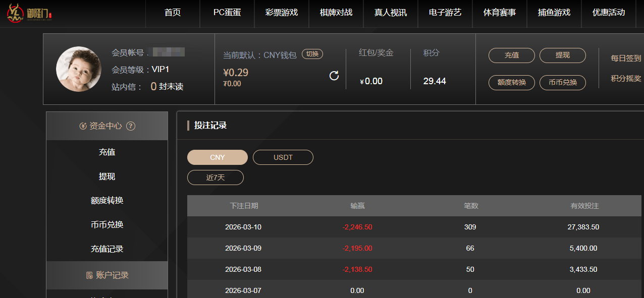The height and width of the screenshot is (298, 644).
Task: Select the CNY currency filter
Action: (218, 157)
